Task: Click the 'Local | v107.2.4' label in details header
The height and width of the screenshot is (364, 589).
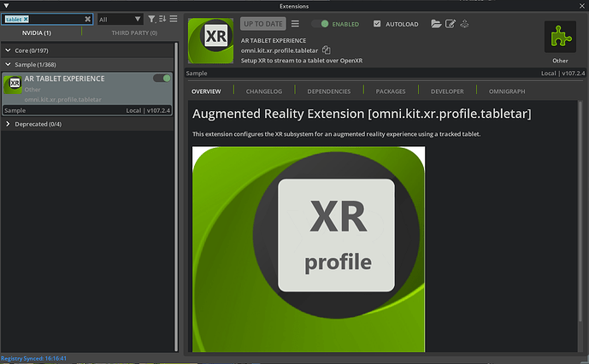Action: pos(562,73)
